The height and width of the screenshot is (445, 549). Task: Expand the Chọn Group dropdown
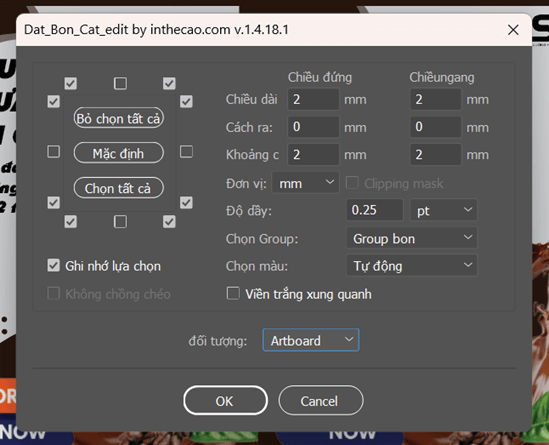point(412,238)
